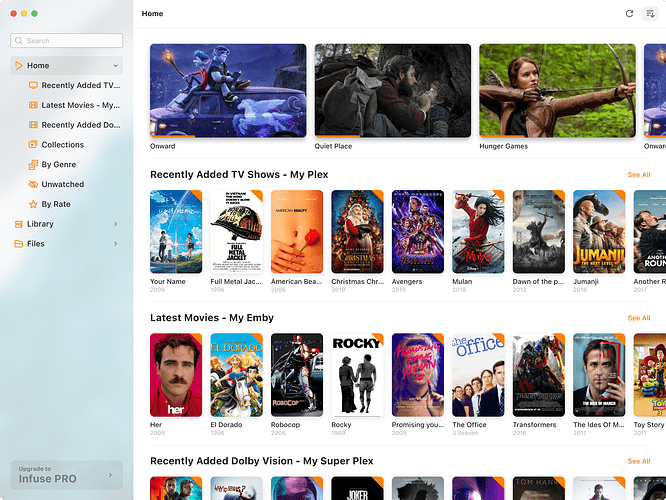666x500 pixels.
Task: Click the Recently Added TV sidebar icon
Action: pyautogui.click(x=33, y=85)
